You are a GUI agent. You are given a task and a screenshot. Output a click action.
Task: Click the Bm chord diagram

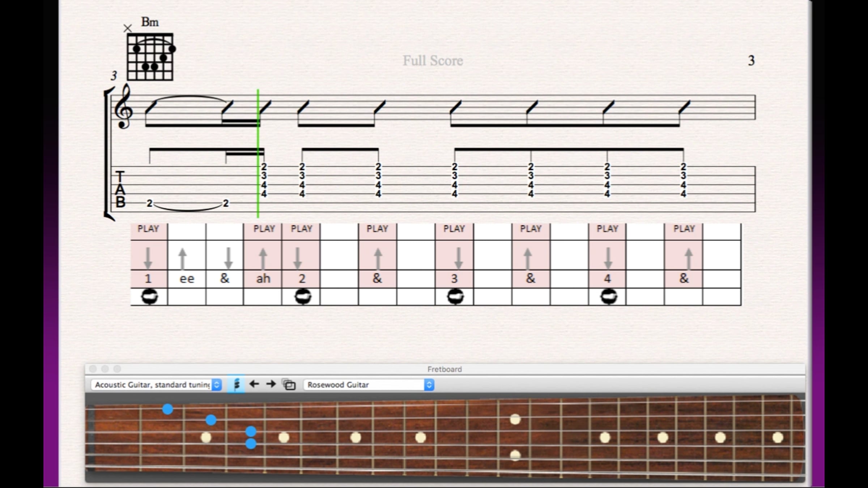(150, 57)
